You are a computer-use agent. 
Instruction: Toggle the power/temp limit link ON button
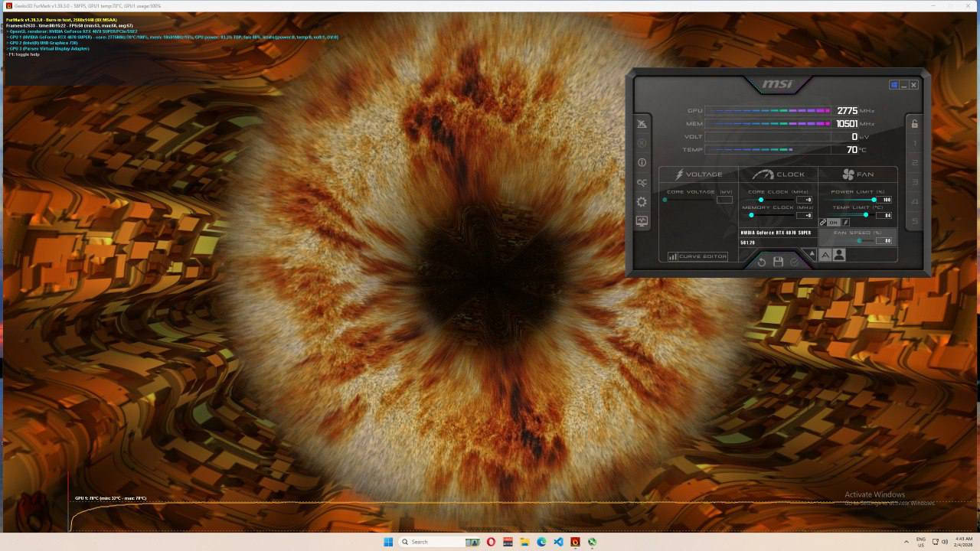(x=833, y=223)
